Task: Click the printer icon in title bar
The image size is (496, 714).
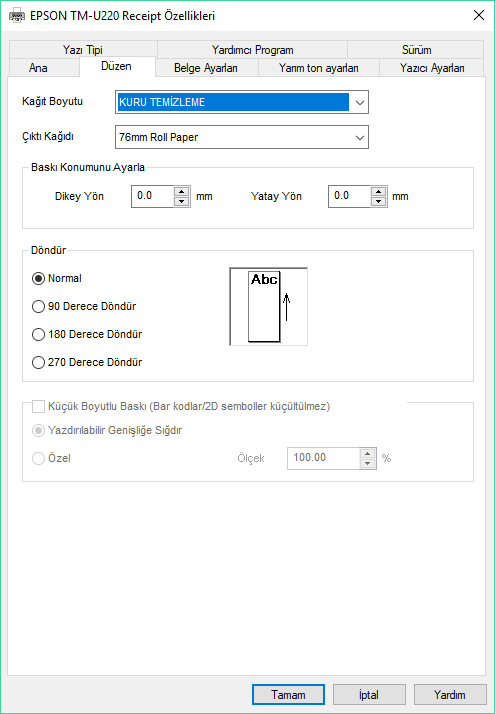Action: tap(17, 16)
